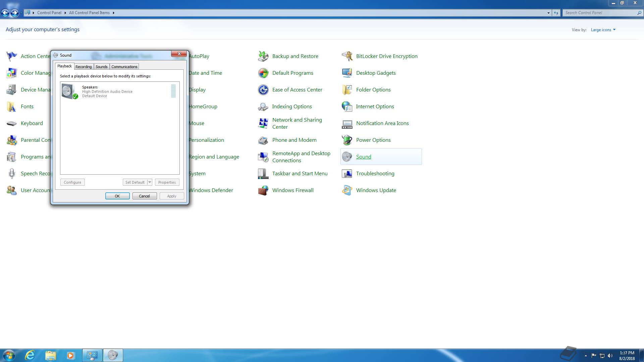The width and height of the screenshot is (644, 362).
Task: Expand the Set Default dropdown arrow
Action: [150, 182]
